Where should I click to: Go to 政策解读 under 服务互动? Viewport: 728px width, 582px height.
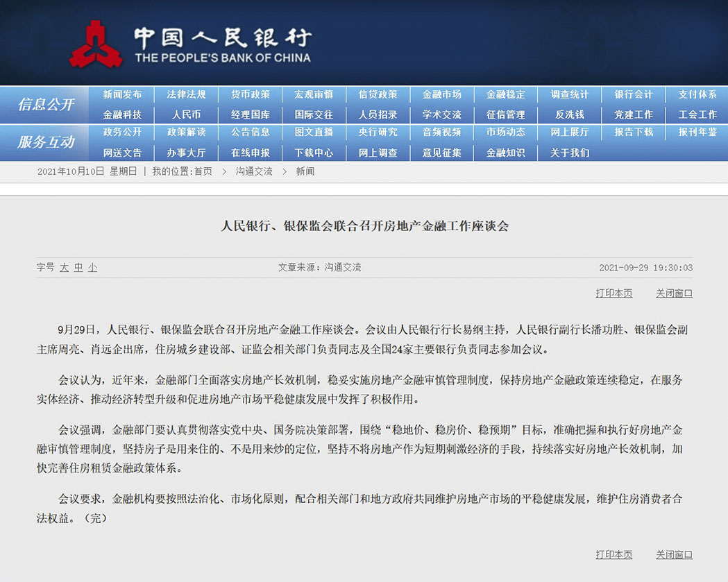pos(186,132)
